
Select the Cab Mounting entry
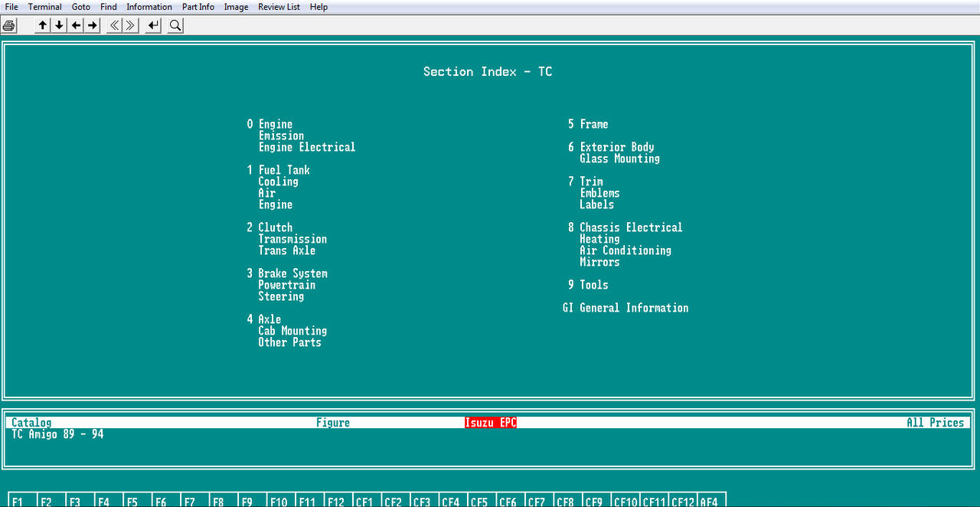[292, 331]
